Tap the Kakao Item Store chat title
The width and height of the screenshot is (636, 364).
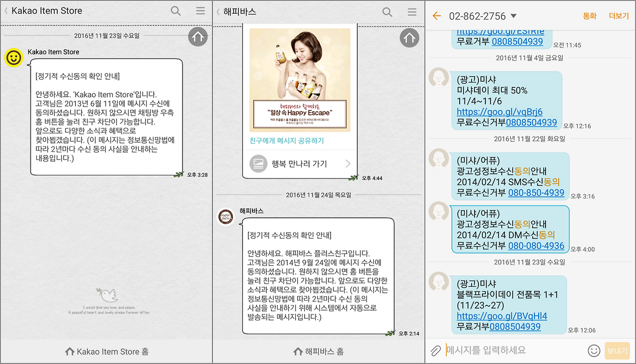(47, 10)
